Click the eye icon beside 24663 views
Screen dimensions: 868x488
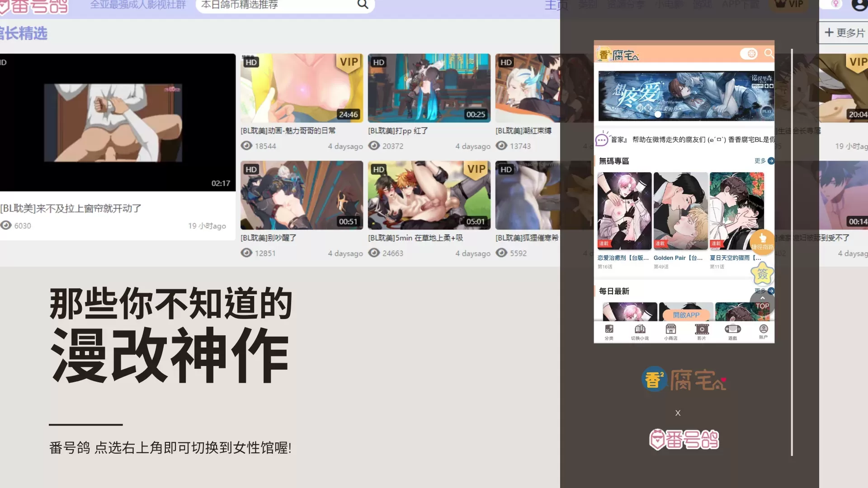tap(374, 253)
